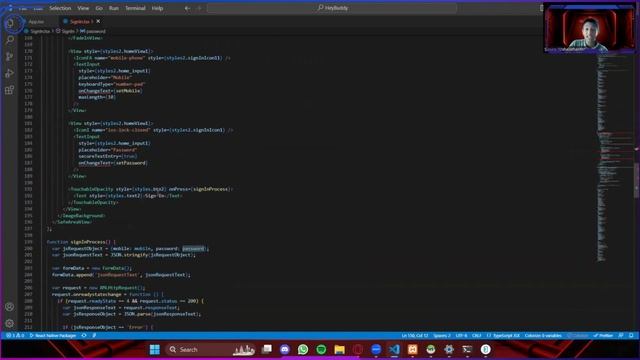This screenshot has width=640, height=360.
Task: Click the onChangeText setPassword line
Action: point(113,162)
